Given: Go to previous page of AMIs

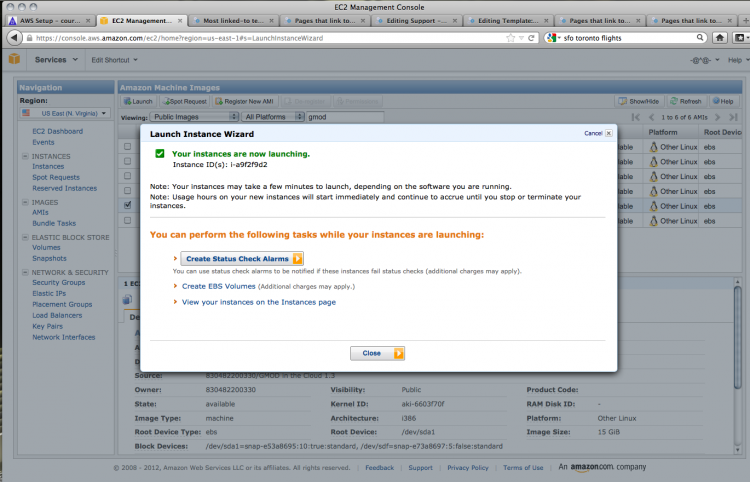Looking at the screenshot, I should (x=651, y=117).
